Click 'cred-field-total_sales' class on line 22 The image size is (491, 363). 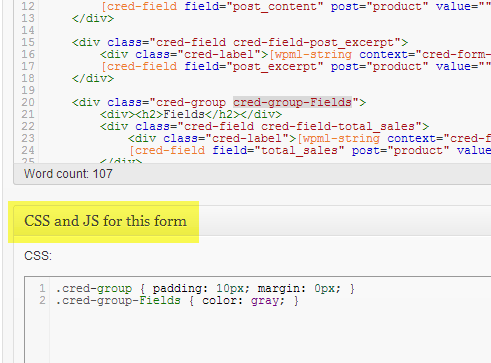338,126
